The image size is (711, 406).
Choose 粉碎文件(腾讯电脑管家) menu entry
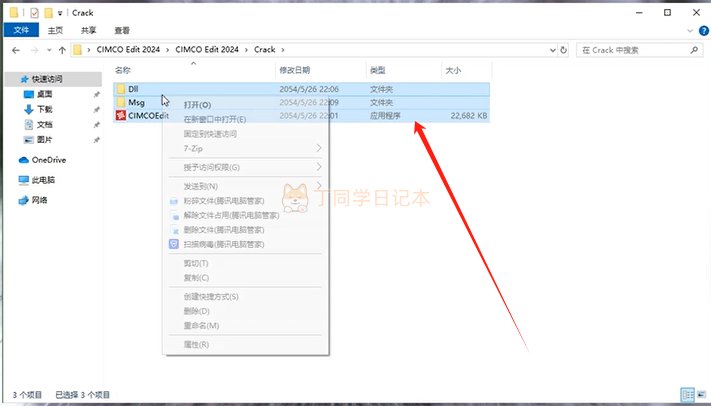point(245,201)
